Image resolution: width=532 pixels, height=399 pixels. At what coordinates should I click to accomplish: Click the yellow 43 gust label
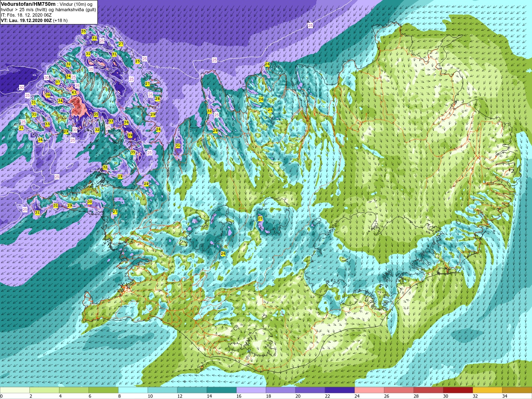[74, 92]
